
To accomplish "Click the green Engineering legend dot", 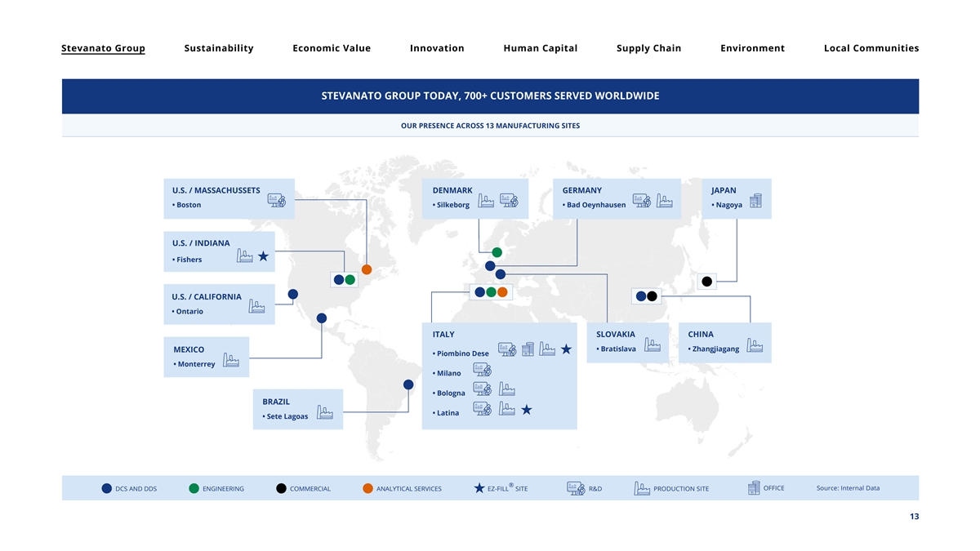I will (x=194, y=488).
